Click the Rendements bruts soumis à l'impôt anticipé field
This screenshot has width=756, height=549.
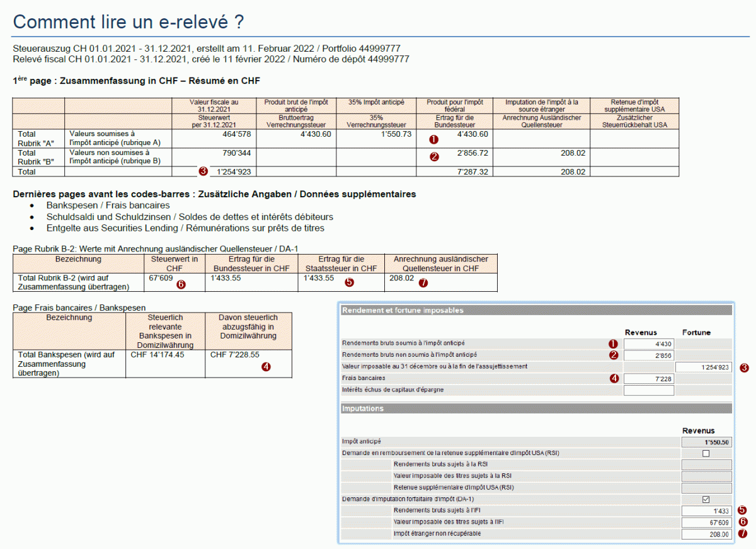(648, 344)
